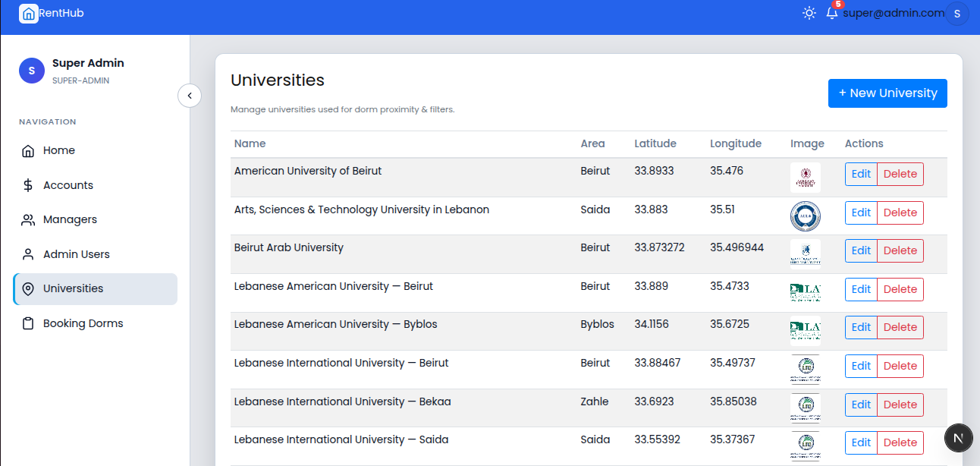The image size is (980, 466).
Task: Click latitude value 34.1156
Action: [652, 324]
